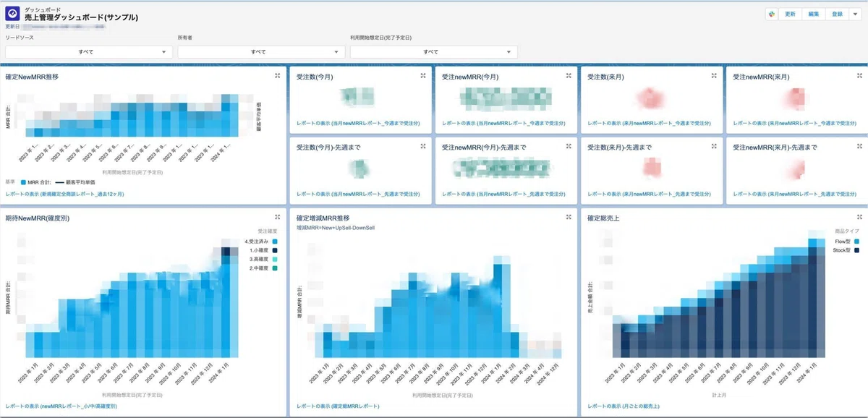
Task: Click the MRR 合計 legend color swatch
Action: click(23, 182)
